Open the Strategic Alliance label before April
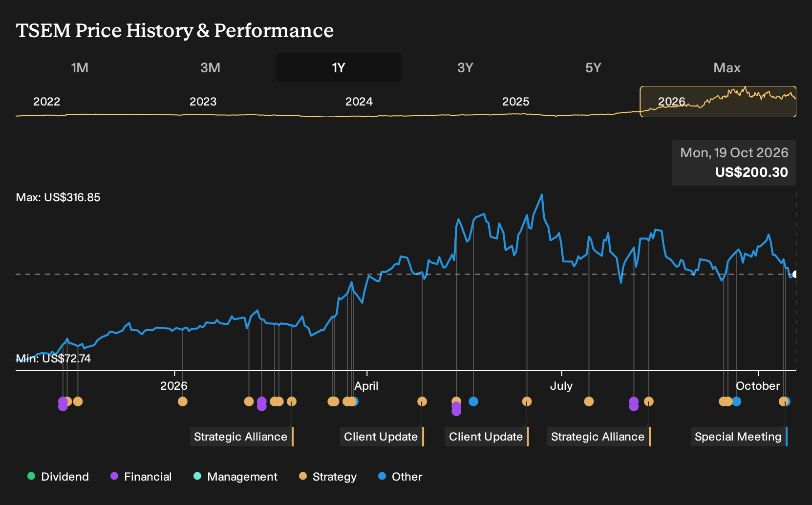The width and height of the screenshot is (812, 505). tap(241, 437)
